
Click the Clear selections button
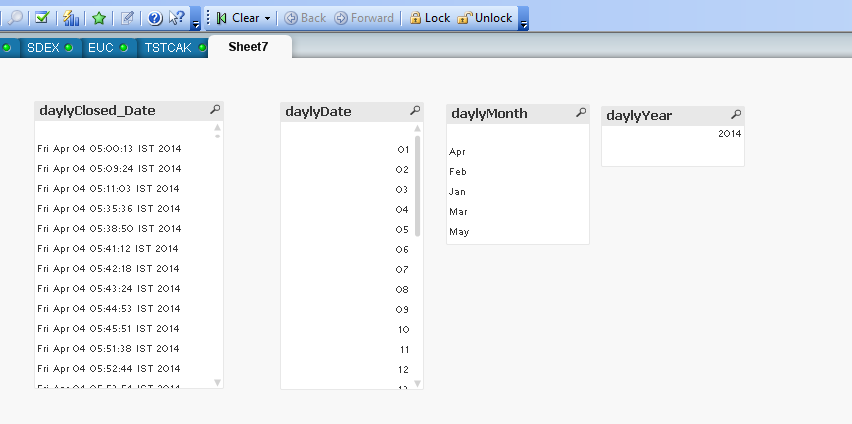click(238, 18)
